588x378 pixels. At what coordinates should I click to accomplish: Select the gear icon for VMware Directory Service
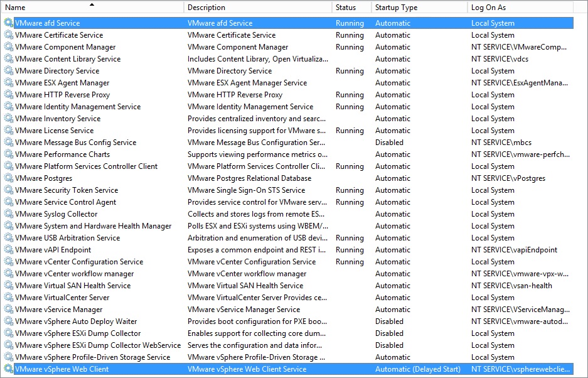coord(9,71)
